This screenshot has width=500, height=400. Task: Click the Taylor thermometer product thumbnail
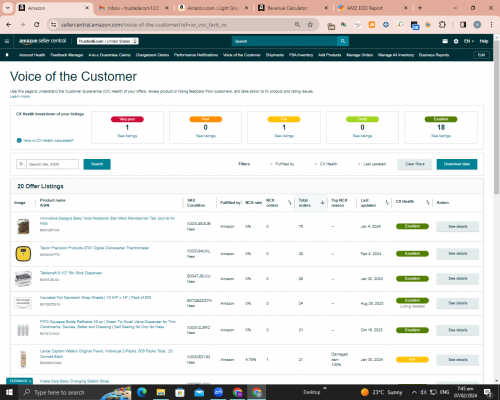(23, 254)
